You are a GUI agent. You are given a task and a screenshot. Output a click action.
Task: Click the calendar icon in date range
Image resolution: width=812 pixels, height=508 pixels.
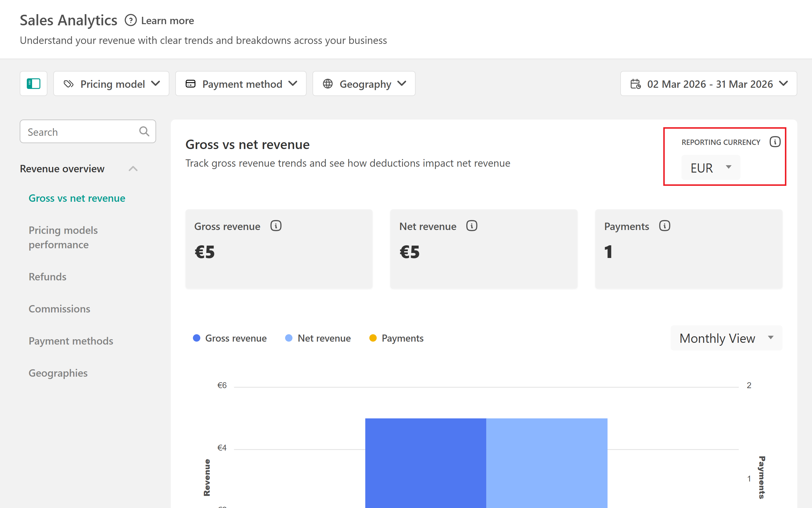(635, 84)
